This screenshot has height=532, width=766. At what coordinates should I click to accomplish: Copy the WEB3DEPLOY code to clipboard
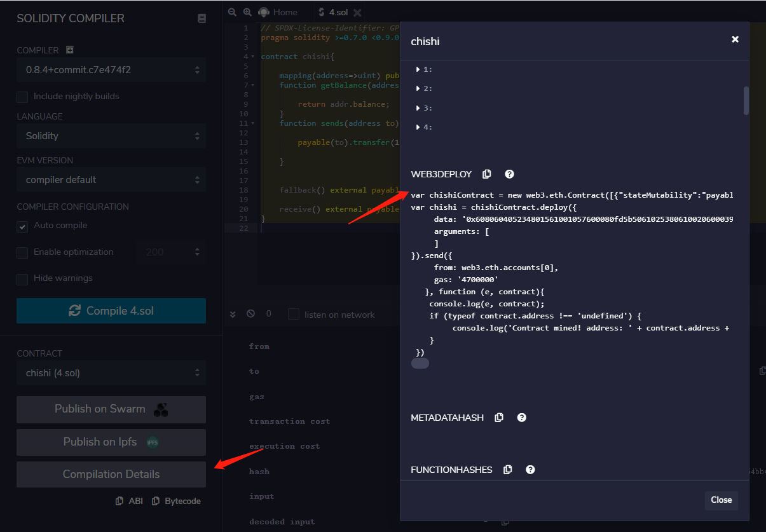point(487,174)
